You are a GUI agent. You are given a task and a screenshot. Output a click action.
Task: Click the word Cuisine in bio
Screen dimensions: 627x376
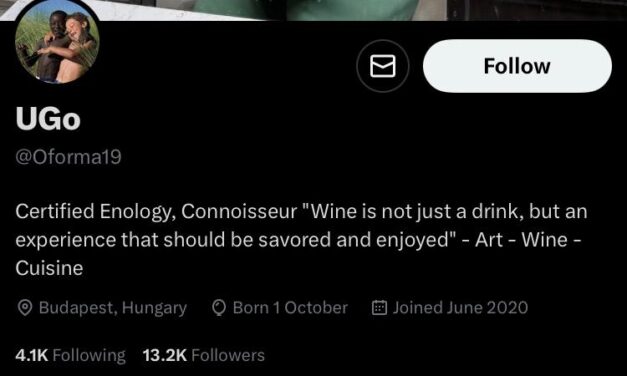click(49, 268)
